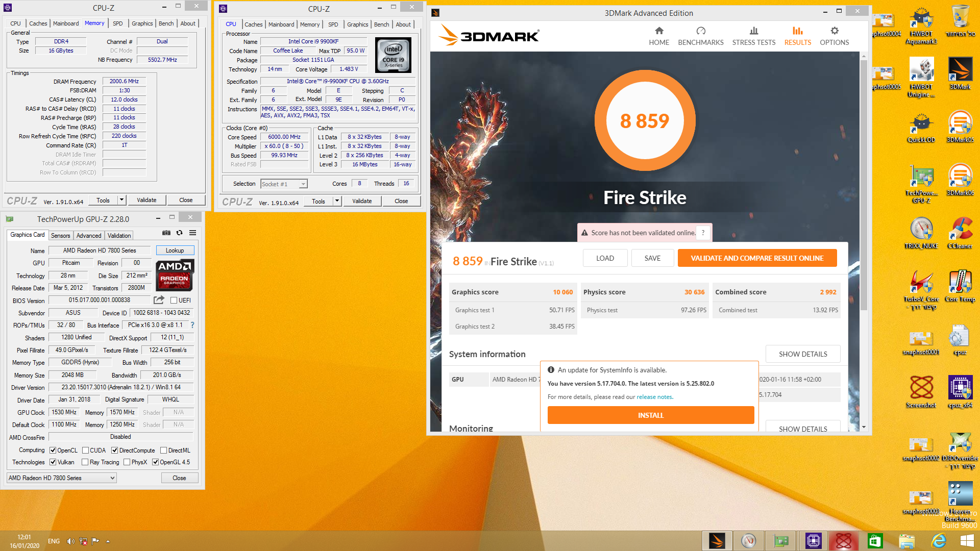Show hidden system tray icons arrow
The image size is (980, 551).
pos(108,541)
